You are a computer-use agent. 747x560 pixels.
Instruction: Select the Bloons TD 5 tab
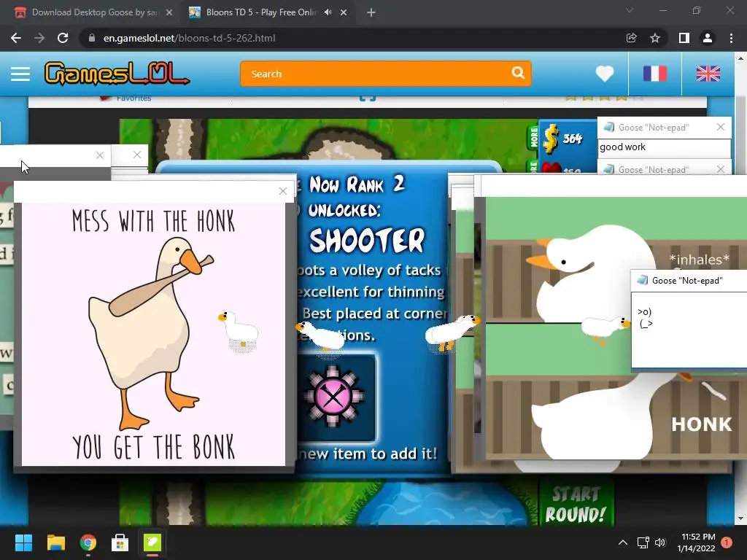tap(260, 12)
